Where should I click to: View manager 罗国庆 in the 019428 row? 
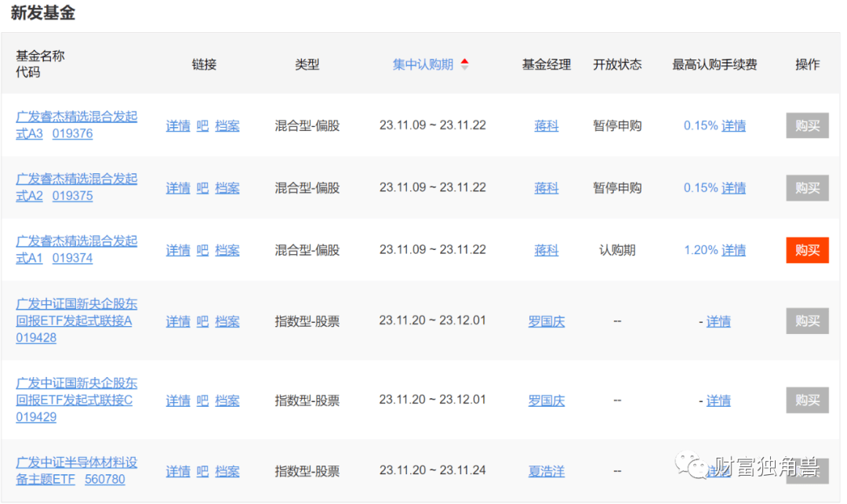(x=546, y=321)
